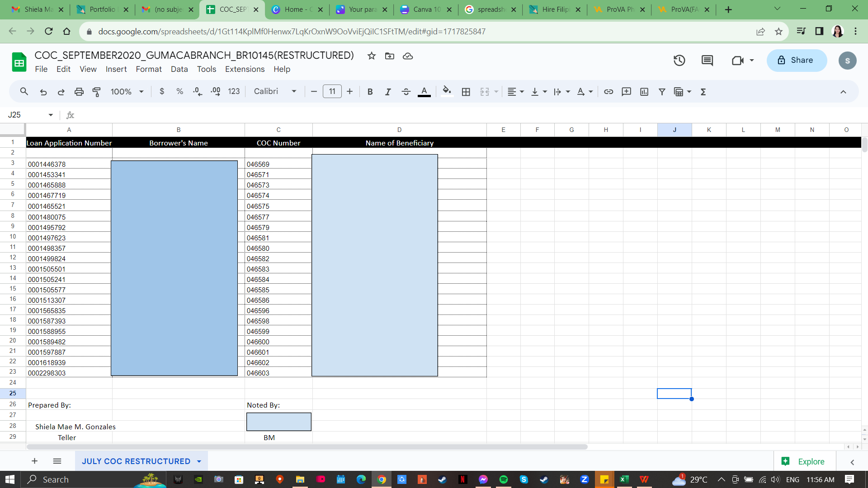Viewport: 868px width, 488px height.
Task: Open the zoom 100% dropdown
Action: pos(127,92)
